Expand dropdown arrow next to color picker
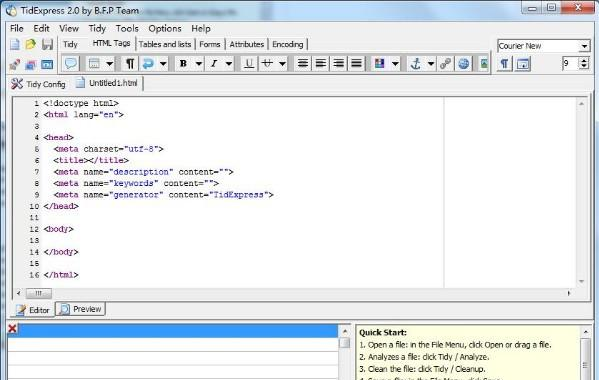This screenshot has width=599, height=380. 395,63
